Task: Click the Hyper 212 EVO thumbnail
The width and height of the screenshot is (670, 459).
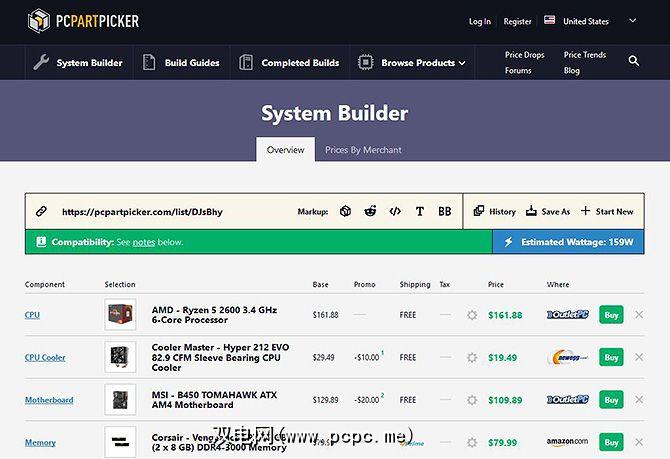Action: tap(120, 357)
